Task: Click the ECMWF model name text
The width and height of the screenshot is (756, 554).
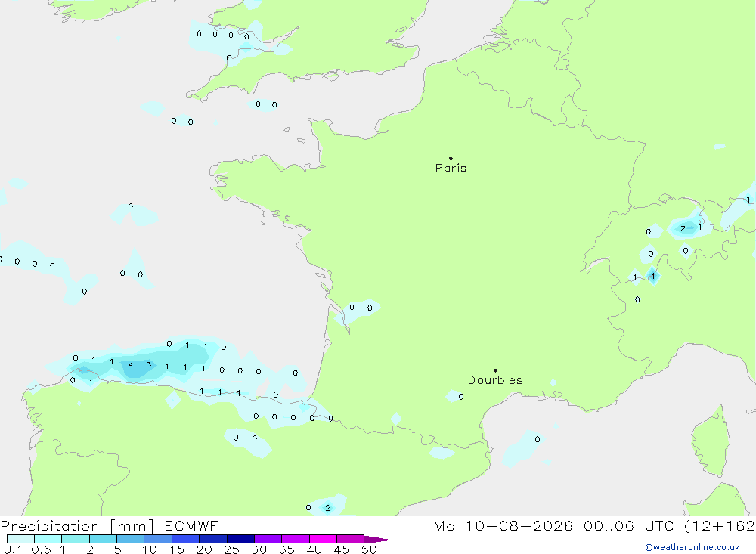Action: (191, 526)
